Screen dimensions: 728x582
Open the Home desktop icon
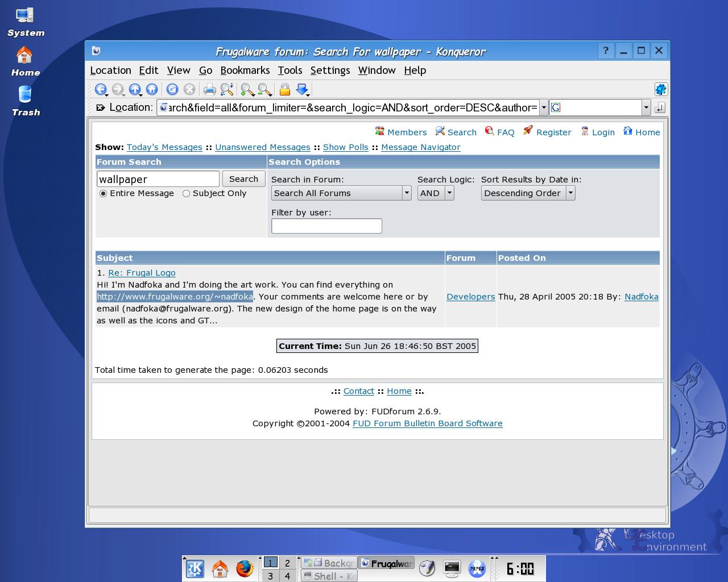[26, 62]
